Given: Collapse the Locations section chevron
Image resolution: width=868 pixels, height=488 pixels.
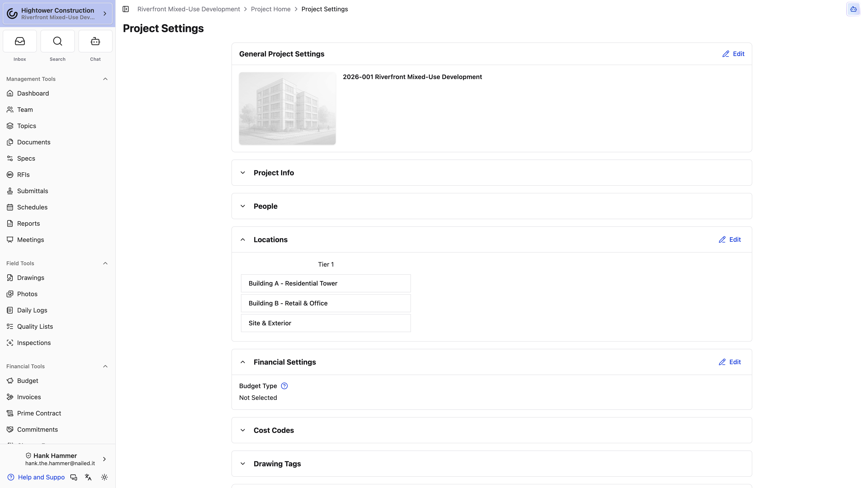Looking at the screenshot, I should 243,240.
